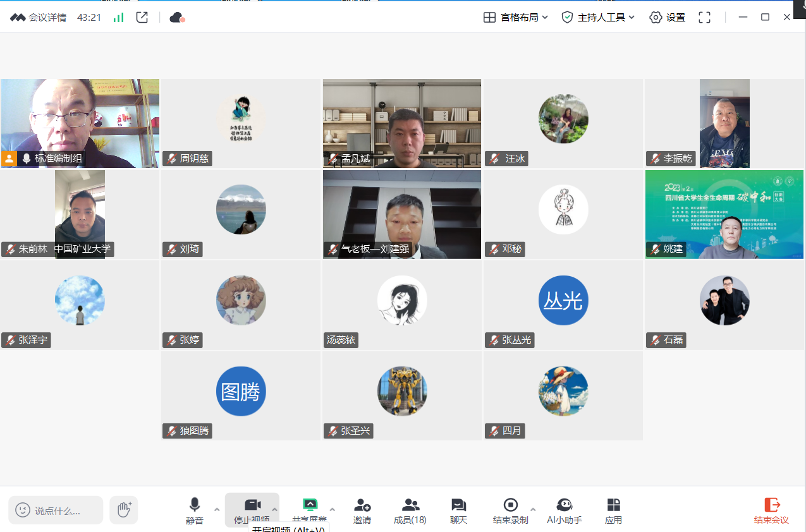This screenshot has width=806, height=532.
Task: Open 设置 settings in top bar
Action: [668, 17]
